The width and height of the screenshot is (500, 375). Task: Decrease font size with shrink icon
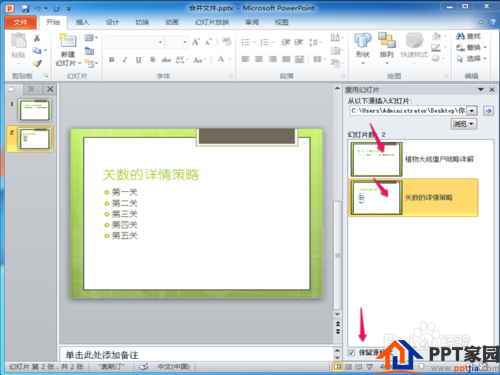tap(208, 42)
